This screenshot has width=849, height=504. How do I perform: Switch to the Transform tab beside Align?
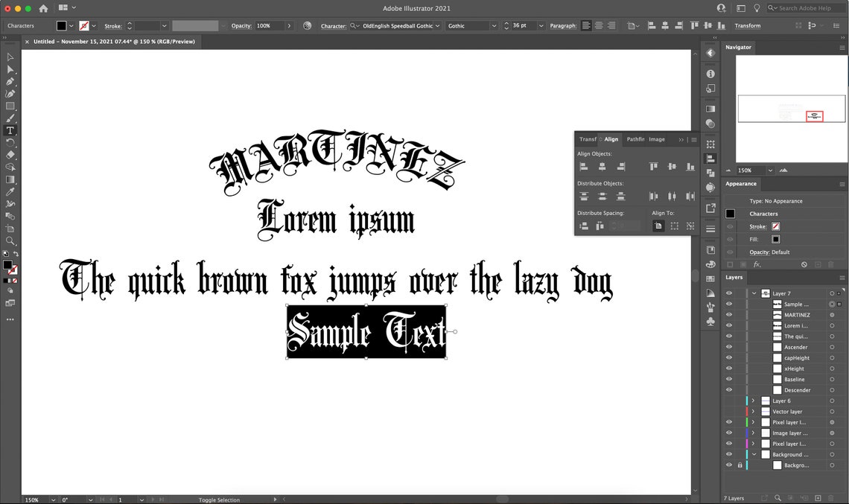(x=588, y=139)
